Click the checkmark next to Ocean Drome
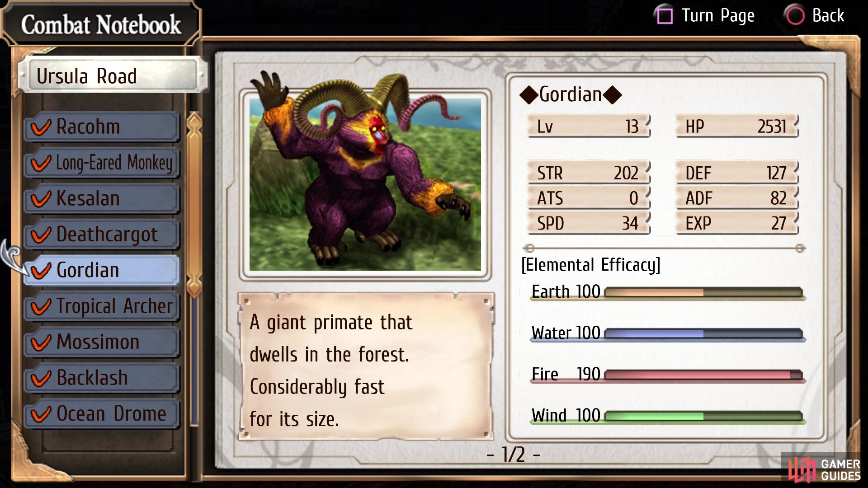Image resolution: width=868 pixels, height=488 pixels. coord(41,414)
